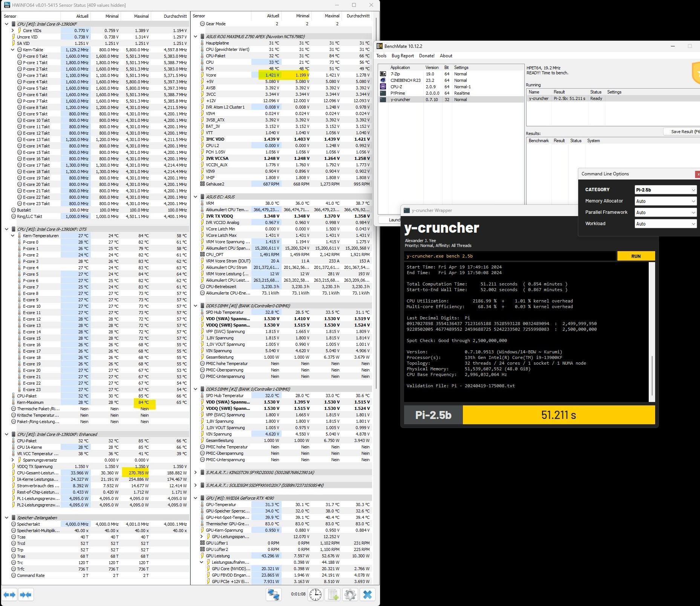The height and width of the screenshot is (606, 700).
Task: Click the y-cruncher icon in BenchMate list
Action: click(x=383, y=100)
